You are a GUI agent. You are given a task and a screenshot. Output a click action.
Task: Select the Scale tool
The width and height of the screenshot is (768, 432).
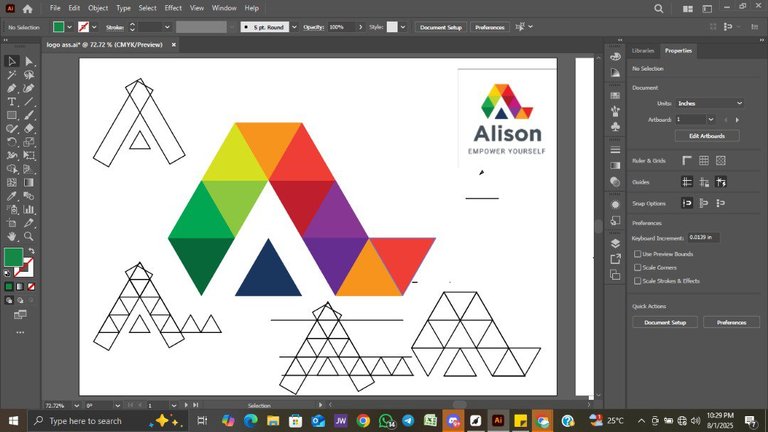(29, 142)
